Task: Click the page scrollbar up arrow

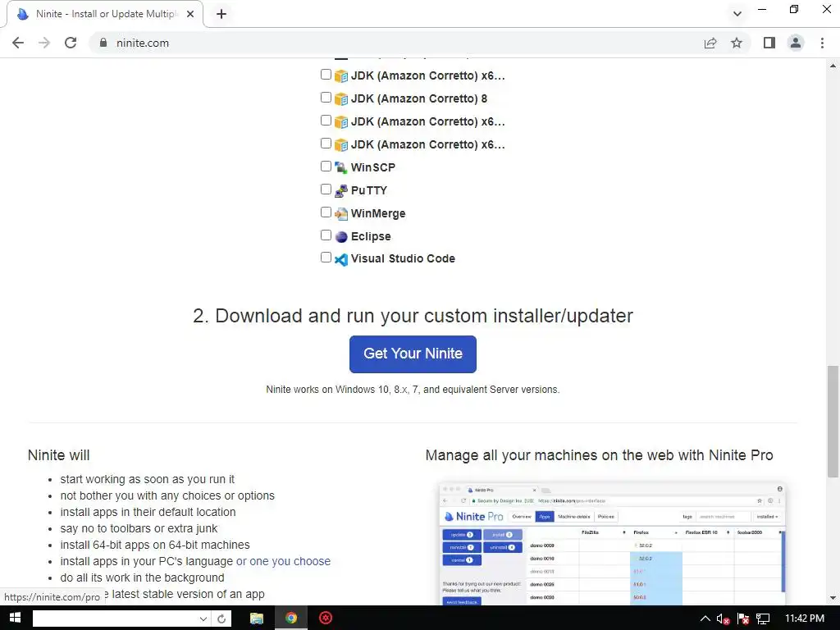Action: (833, 66)
